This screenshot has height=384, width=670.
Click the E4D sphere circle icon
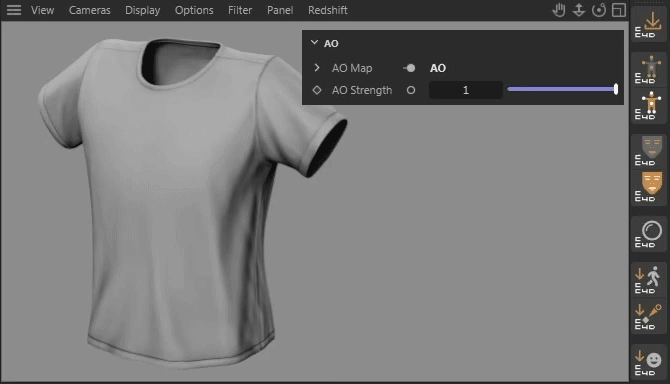point(649,233)
